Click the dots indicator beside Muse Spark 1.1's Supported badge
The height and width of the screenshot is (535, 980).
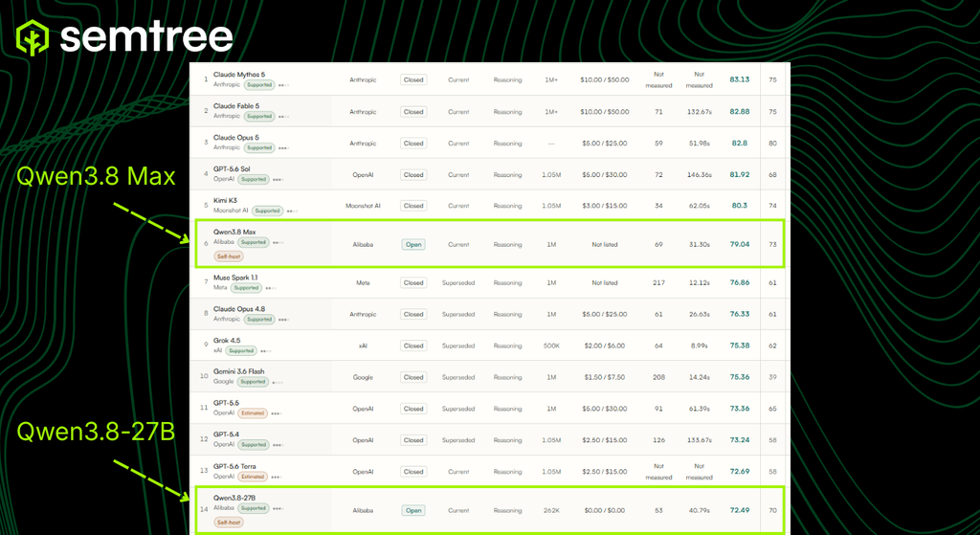pyautogui.click(x=271, y=289)
